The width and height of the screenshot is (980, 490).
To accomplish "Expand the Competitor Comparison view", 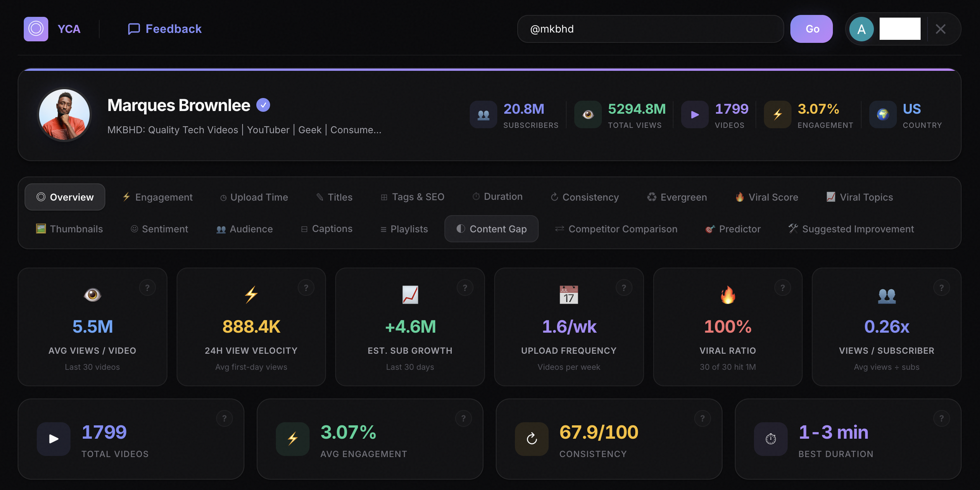I will [616, 229].
